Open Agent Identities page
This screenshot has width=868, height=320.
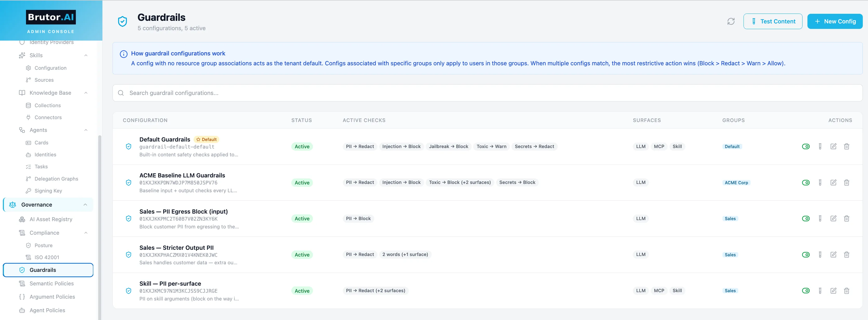[x=45, y=155]
